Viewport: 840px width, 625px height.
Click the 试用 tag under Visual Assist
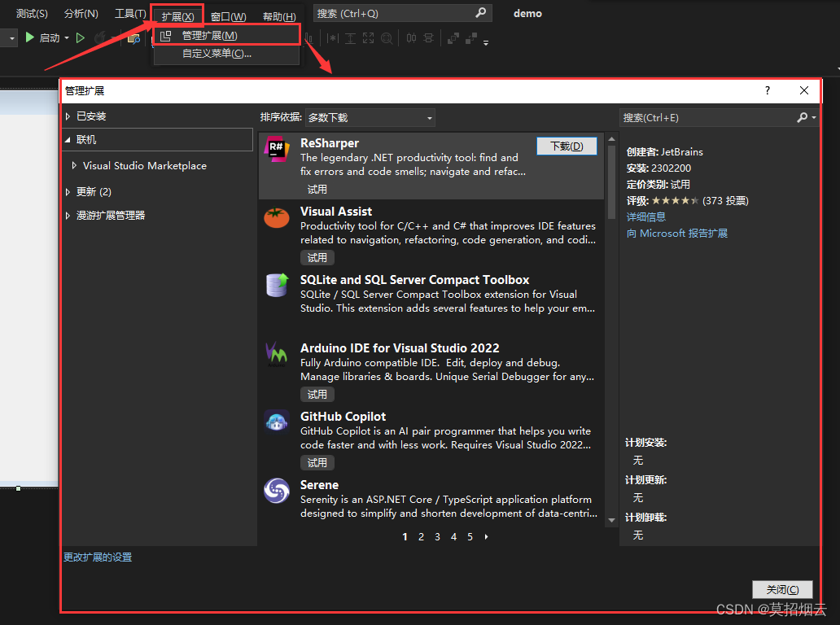pyautogui.click(x=317, y=258)
